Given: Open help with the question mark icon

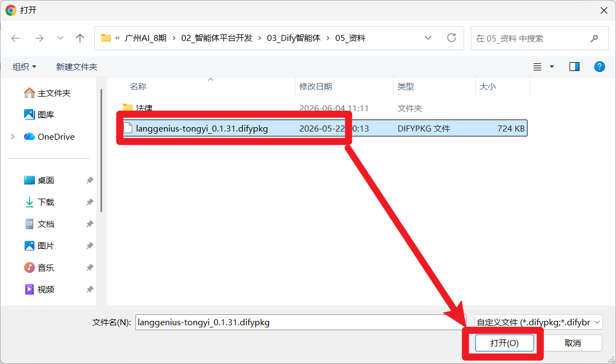Looking at the screenshot, I should tap(600, 67).
